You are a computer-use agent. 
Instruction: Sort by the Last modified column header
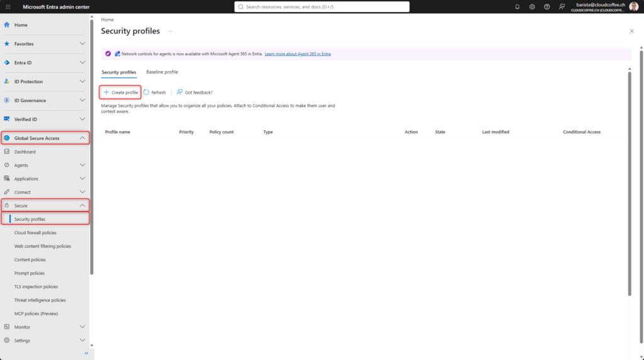pos(496,132)
